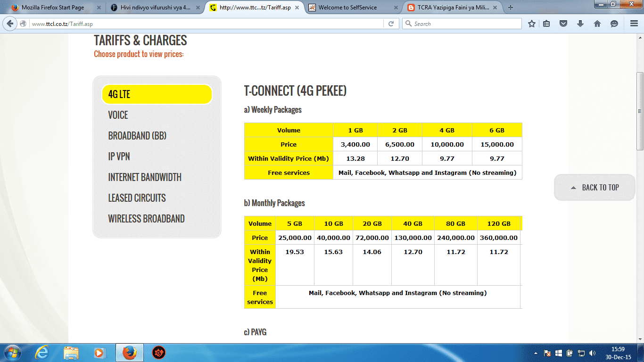Open Windows Start menu orb
Screen dimensions: 644x362
[12, 353]
